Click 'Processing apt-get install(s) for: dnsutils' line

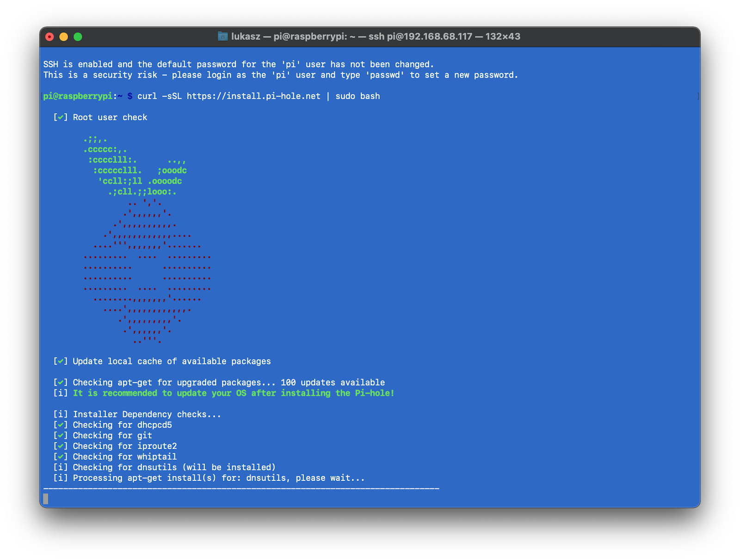[209, 478]
